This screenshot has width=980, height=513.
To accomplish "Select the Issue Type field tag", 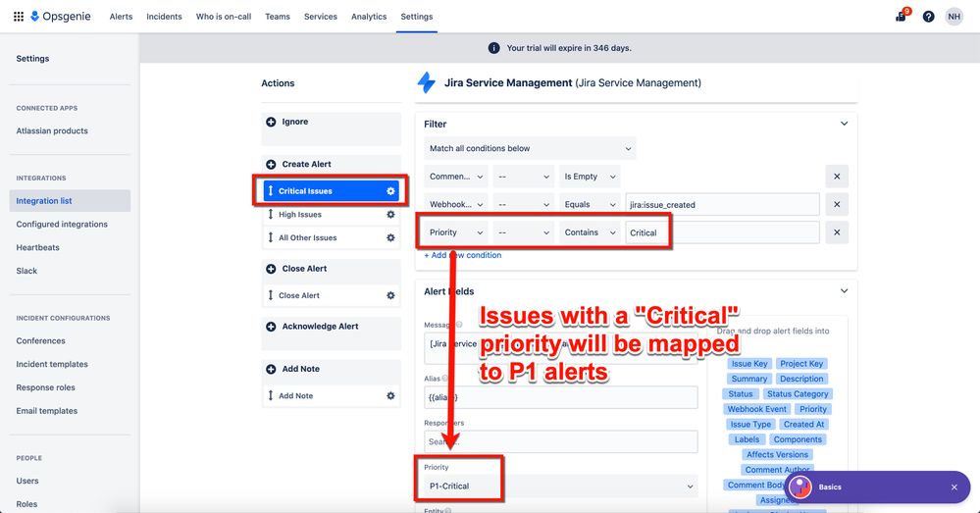I will pos(750,425).
